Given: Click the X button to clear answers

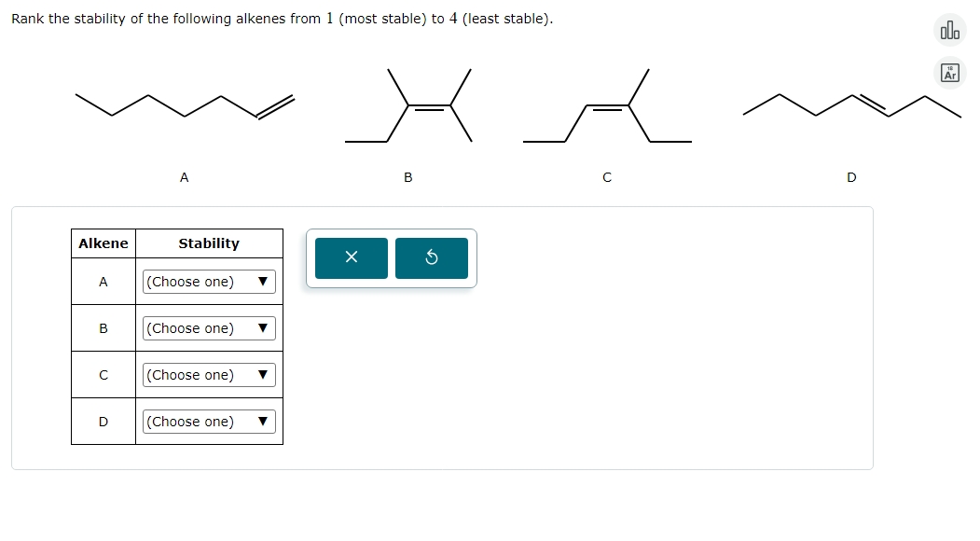Looking at the screenshot, I should click(x=352, y=257).
